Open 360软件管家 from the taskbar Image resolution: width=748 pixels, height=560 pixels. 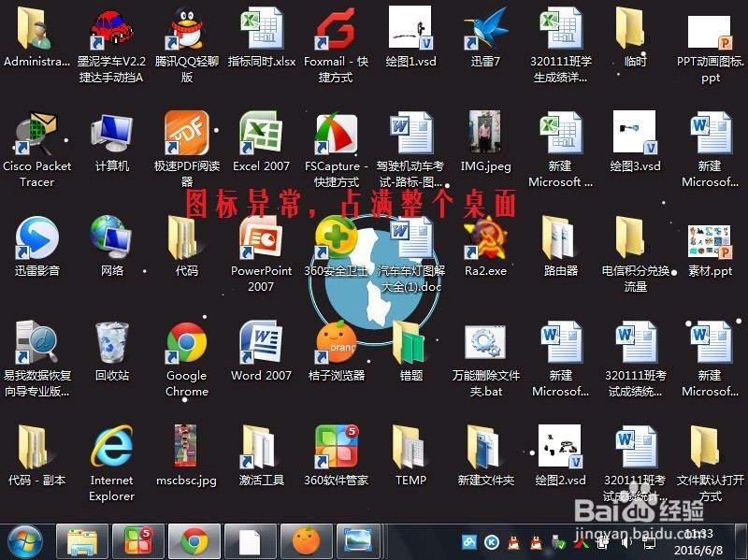tap(138, 542)
